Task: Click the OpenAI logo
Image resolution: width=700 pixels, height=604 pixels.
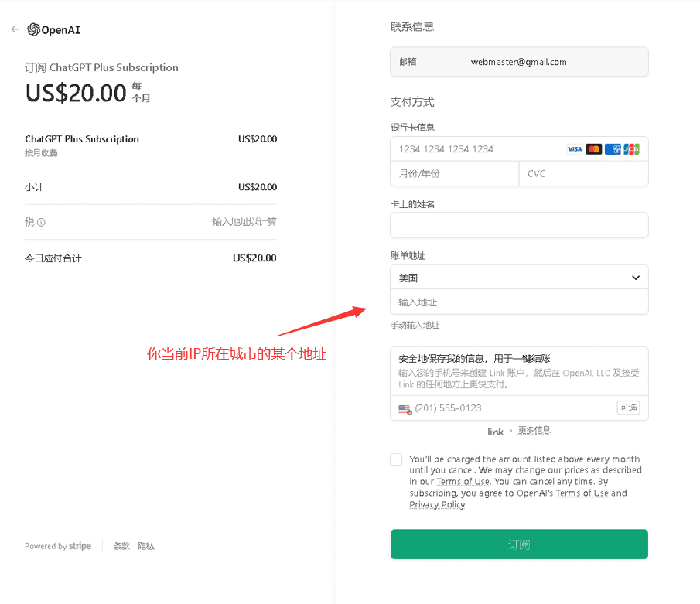Action: pos(51,29)
